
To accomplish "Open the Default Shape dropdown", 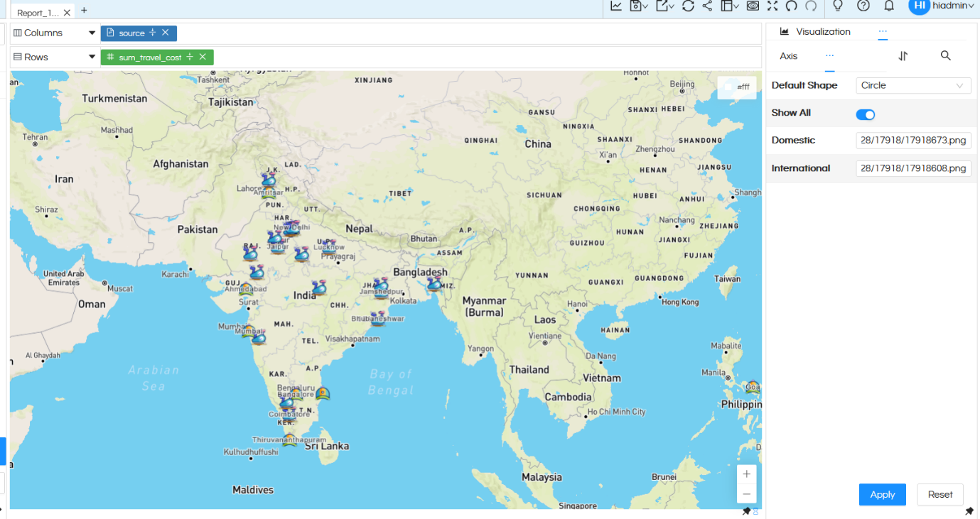I will click(x=913, y=85).
